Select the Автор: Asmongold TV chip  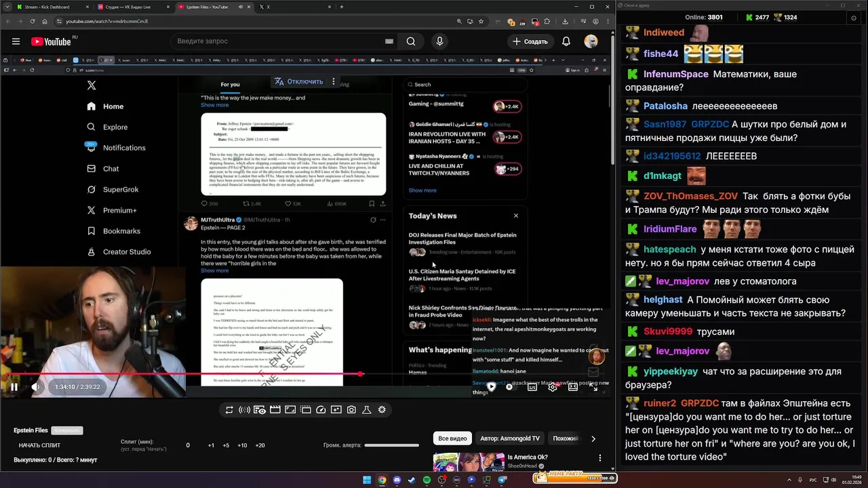[x=510, y=439]
